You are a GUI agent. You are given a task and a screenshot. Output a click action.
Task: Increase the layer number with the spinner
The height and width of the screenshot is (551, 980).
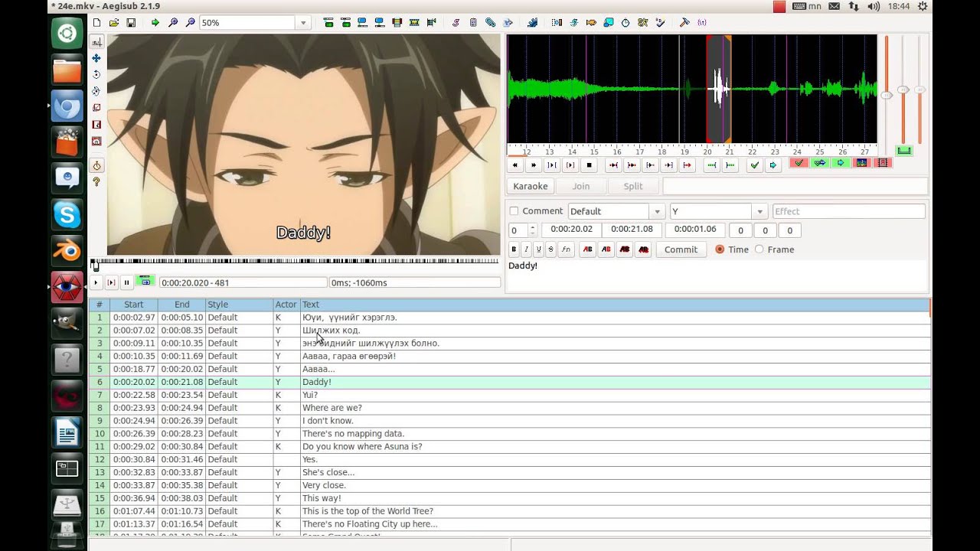pos(532,227)
